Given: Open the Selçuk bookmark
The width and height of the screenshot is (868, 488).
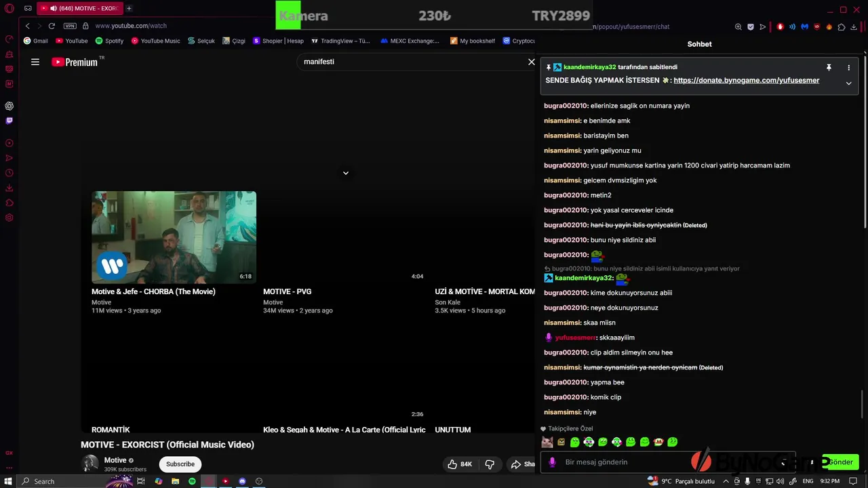Looking at the screenshot, I should 201,41.
